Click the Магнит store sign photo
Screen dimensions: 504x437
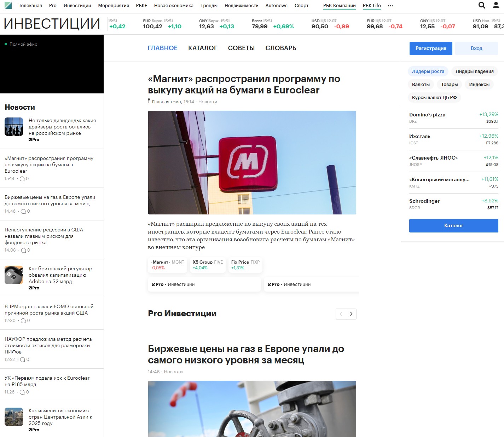(x=252, y=162)
